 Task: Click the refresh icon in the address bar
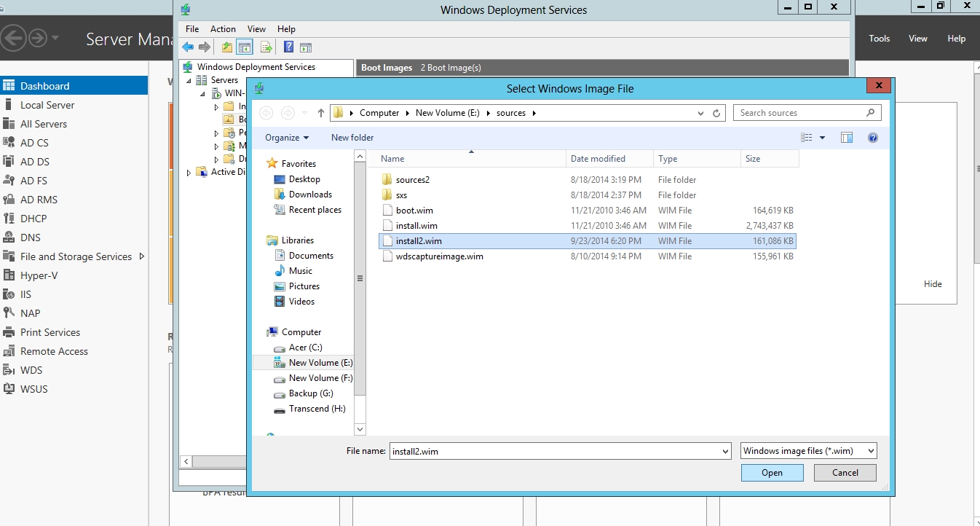pos(716,113)
